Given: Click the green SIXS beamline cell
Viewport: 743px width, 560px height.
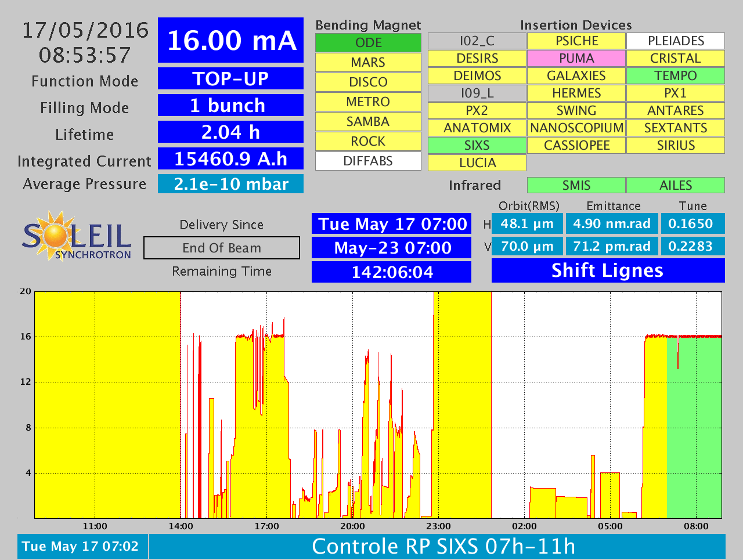Looking at the screenshot, I should tap(477, 146).
